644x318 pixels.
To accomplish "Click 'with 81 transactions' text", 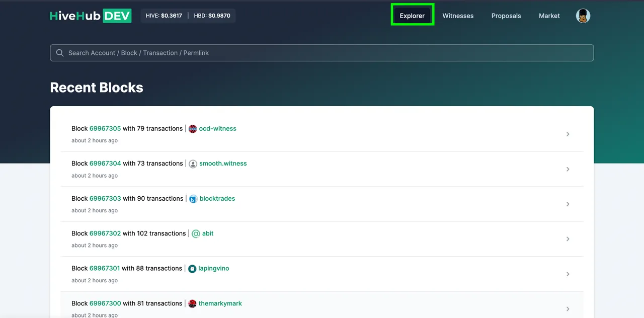I will [x=153, y=303].
